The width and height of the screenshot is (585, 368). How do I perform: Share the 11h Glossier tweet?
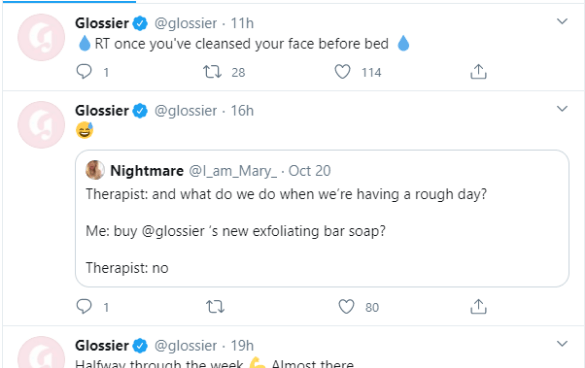478,72
